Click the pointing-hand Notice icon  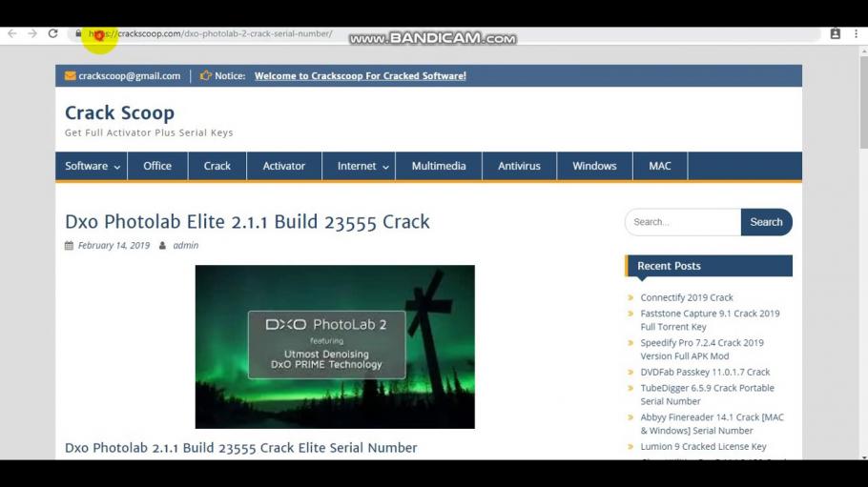(x=206, y=75)
